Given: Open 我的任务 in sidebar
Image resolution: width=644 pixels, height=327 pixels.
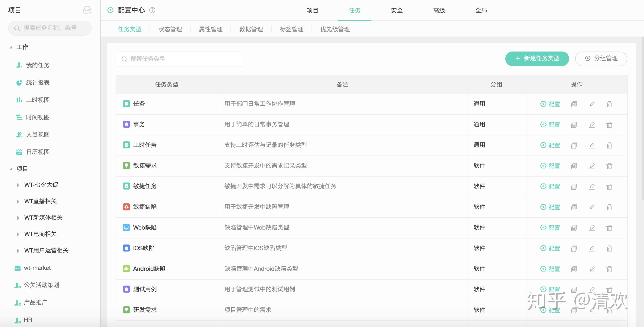Looking at the screenshot, I should [x=33, y=65].
